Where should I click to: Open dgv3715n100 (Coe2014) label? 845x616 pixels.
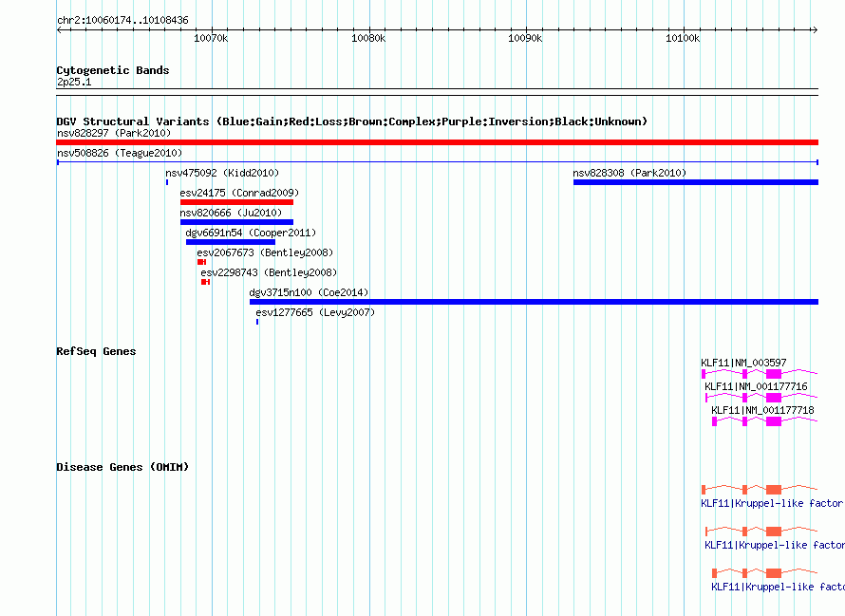coord(309,292)
